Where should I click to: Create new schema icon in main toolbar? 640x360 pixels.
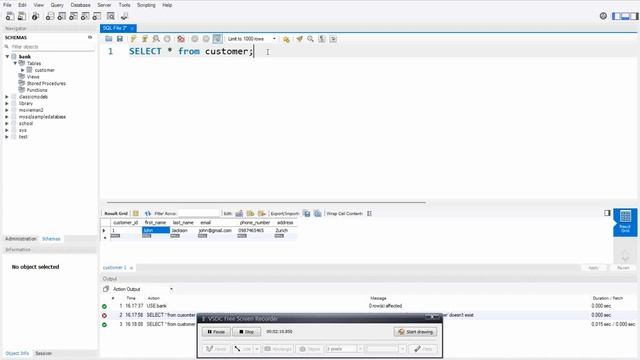(x=50, y=16)
